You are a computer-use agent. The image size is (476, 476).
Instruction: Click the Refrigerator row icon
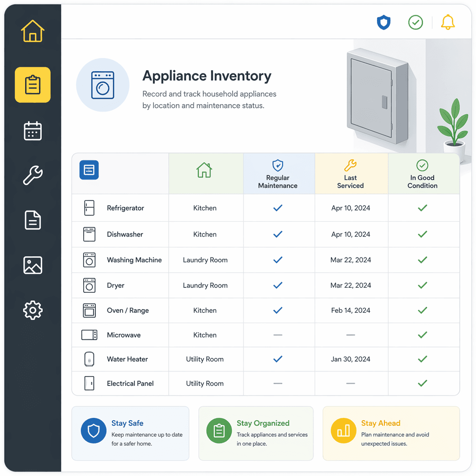(x=89, y=208)
